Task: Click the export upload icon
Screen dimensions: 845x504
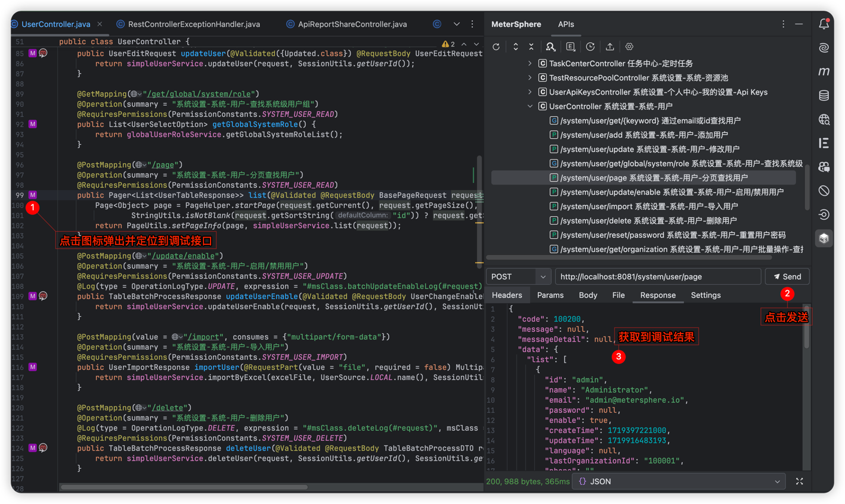Action: pyautogui.click(x=609, y=46)
